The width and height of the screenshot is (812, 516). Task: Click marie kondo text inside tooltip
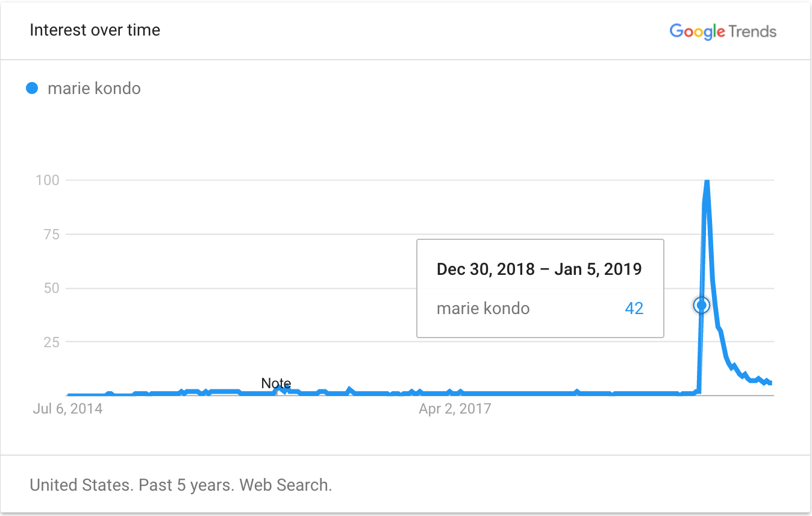pyautogui.click(x=483, y=309)
